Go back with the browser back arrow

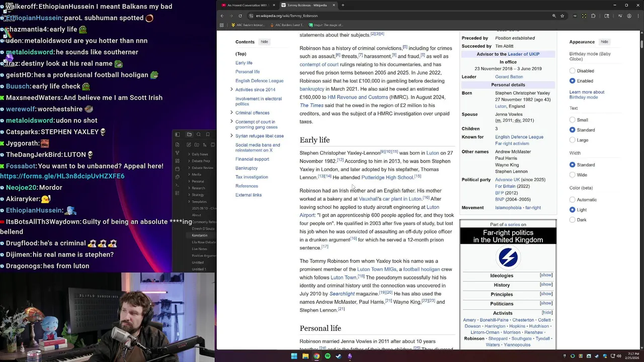pos(222,16)
